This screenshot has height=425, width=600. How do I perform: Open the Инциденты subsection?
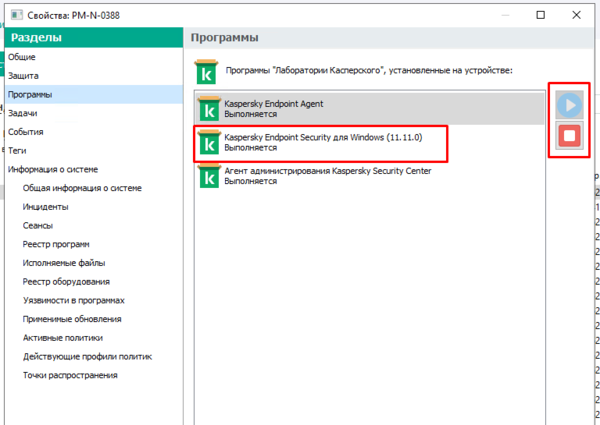46,207
